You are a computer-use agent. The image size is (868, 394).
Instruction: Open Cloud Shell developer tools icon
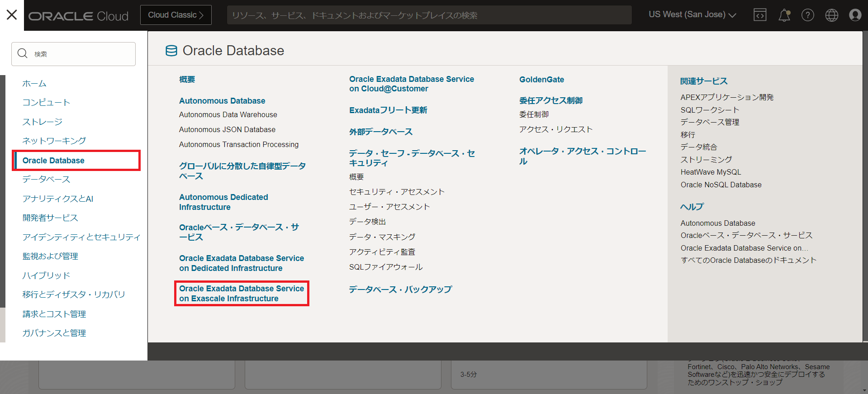[760, 15]
